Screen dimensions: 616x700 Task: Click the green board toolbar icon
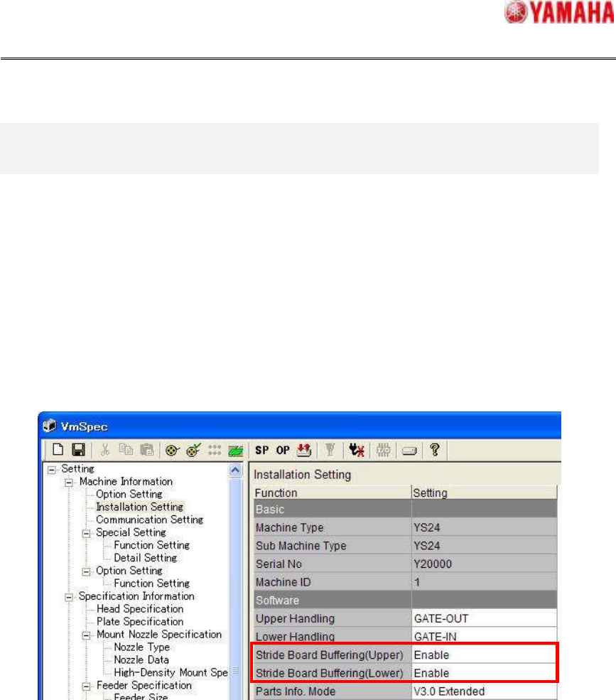coord(236,451)
